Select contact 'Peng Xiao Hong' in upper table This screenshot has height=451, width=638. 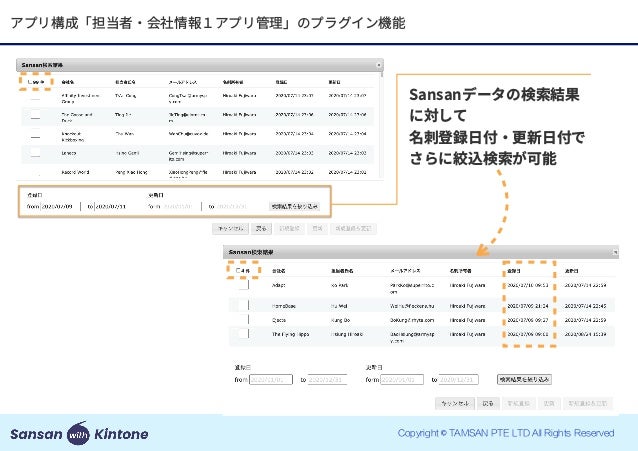(x=131, y=172)
